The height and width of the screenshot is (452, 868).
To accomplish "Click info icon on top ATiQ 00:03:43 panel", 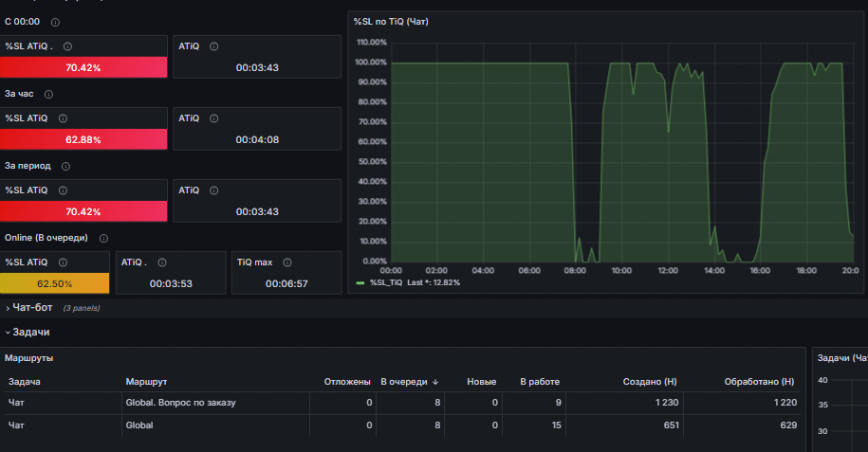I will (x=213, y=46).
